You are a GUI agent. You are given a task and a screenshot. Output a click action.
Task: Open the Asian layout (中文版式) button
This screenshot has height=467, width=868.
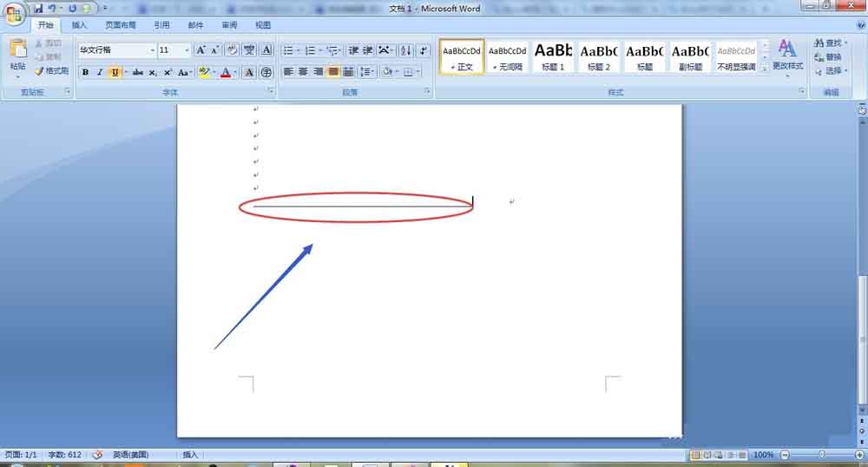385,50
